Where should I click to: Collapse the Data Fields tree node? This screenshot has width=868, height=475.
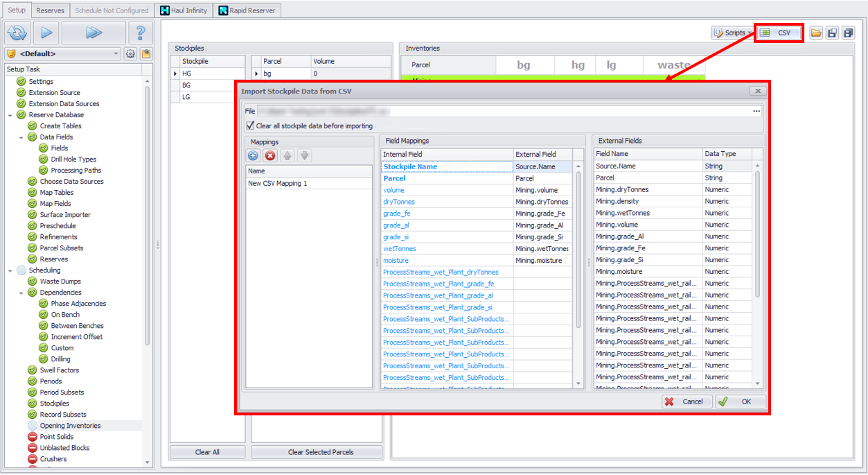click(x=21, y=137)
